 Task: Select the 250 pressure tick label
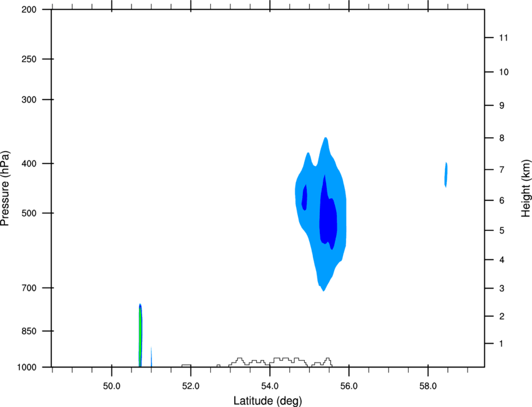click(29, 59)
